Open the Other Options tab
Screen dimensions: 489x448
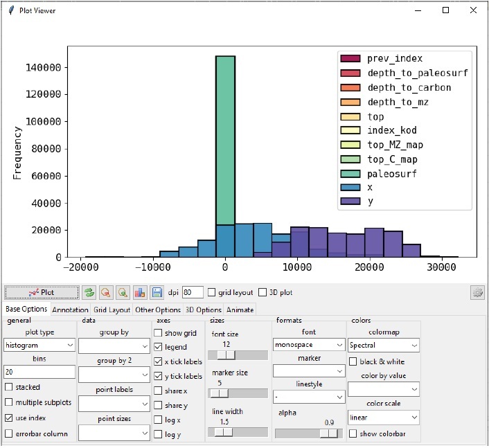click(x=158, y=310)
